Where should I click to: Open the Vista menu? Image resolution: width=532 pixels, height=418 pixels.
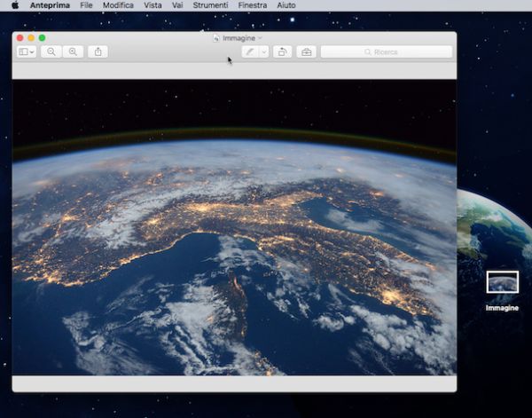pyautogui.click(x=153, y=5)
